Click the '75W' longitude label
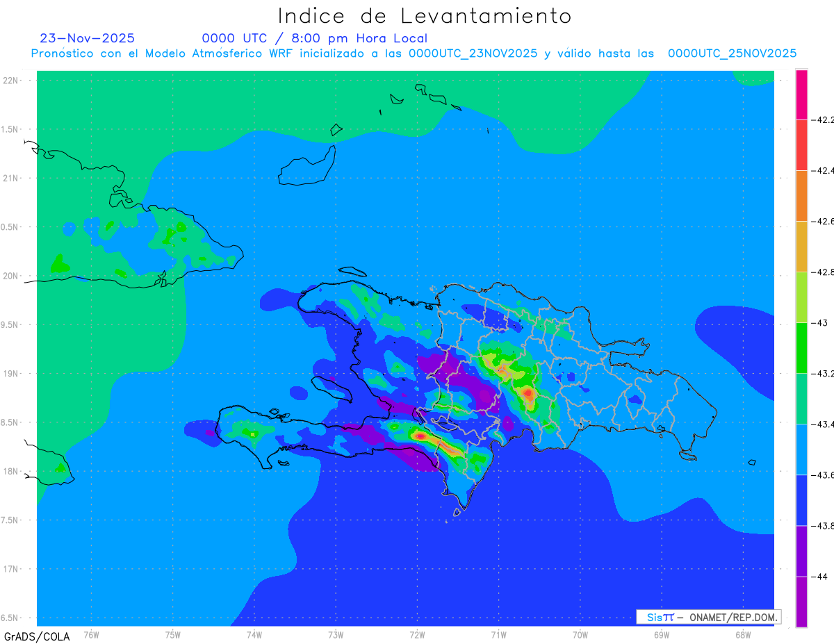This screenshot has height=644, width=834. tap(173, 634)
